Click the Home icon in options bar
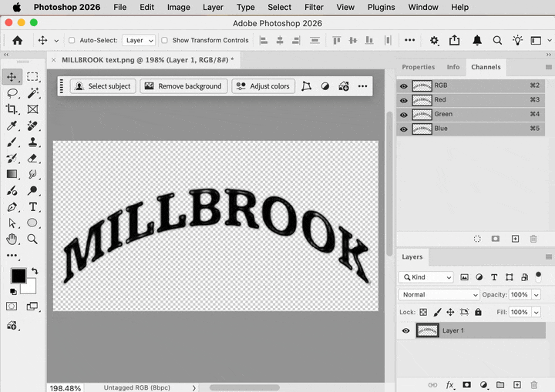The width and height of the screenshot is (555, 392). click(17, 40)
